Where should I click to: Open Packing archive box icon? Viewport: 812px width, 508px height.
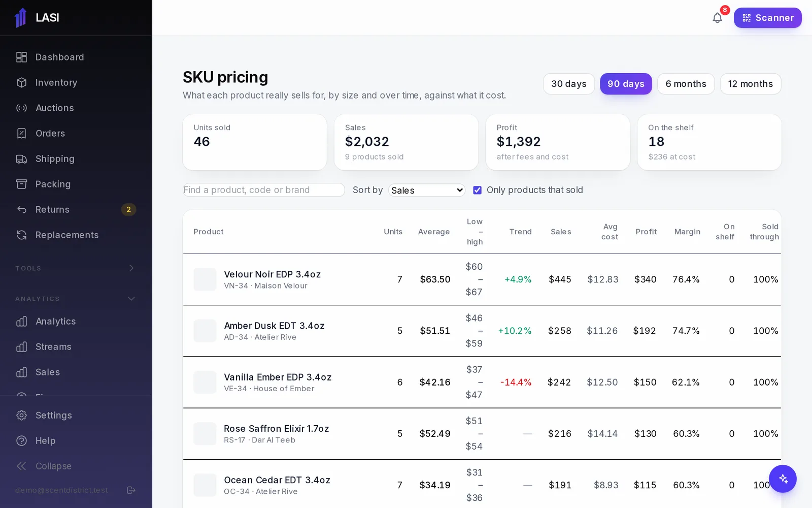click(21, 184)
